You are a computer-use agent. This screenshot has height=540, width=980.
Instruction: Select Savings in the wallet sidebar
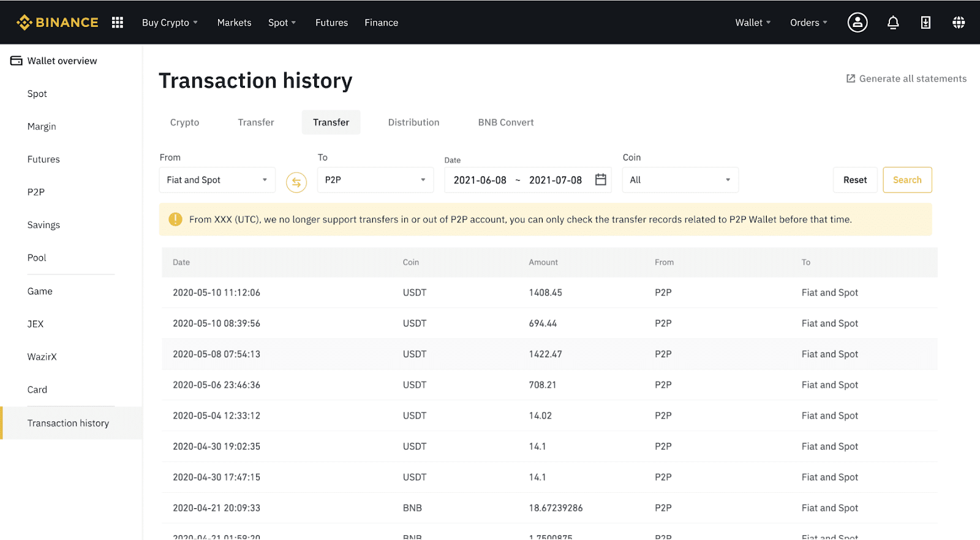pos(43,225)
